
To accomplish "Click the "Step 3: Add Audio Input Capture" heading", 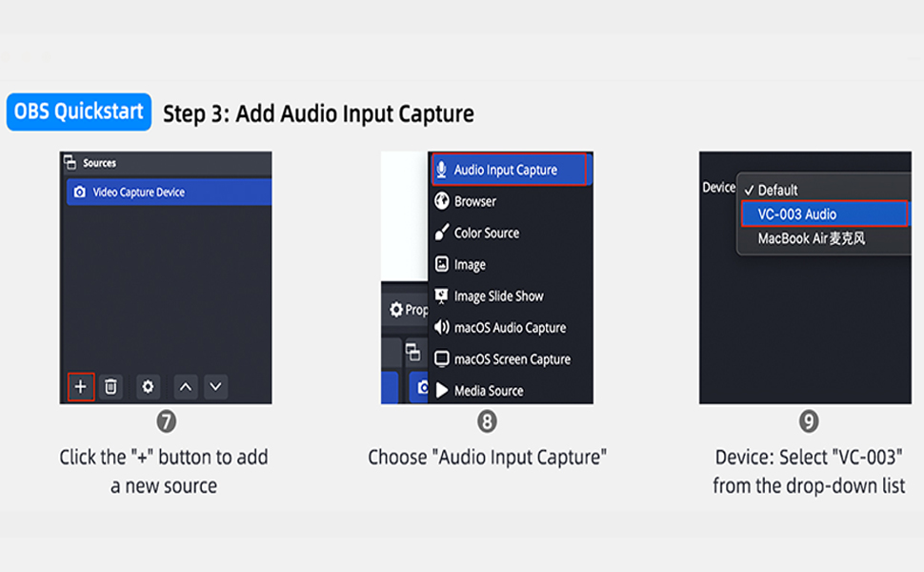I will (x=318, y=113).
